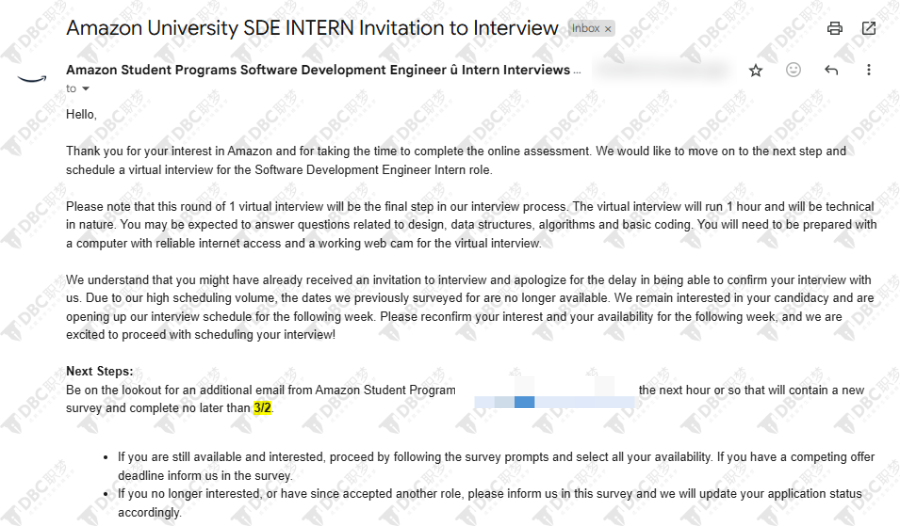900x526 pixels.
Task: Open the email in a new window
Action: [x=868, y=28]
